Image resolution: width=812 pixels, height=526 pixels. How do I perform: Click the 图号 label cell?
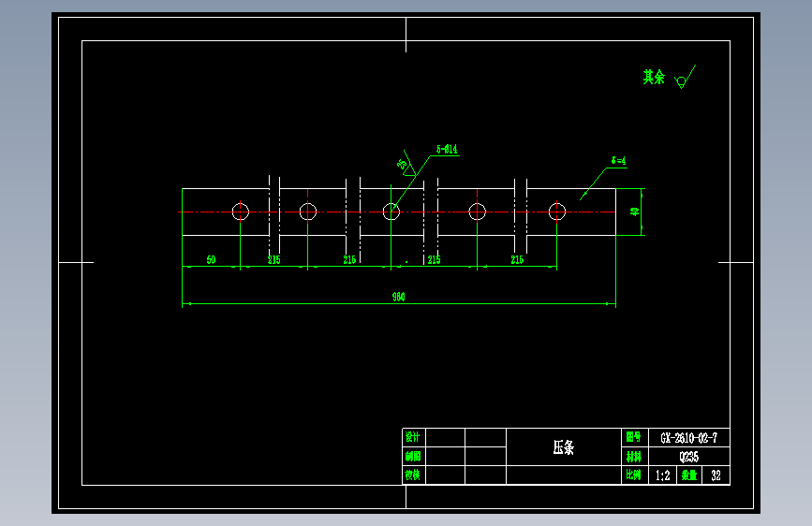[x=634, y=437]
